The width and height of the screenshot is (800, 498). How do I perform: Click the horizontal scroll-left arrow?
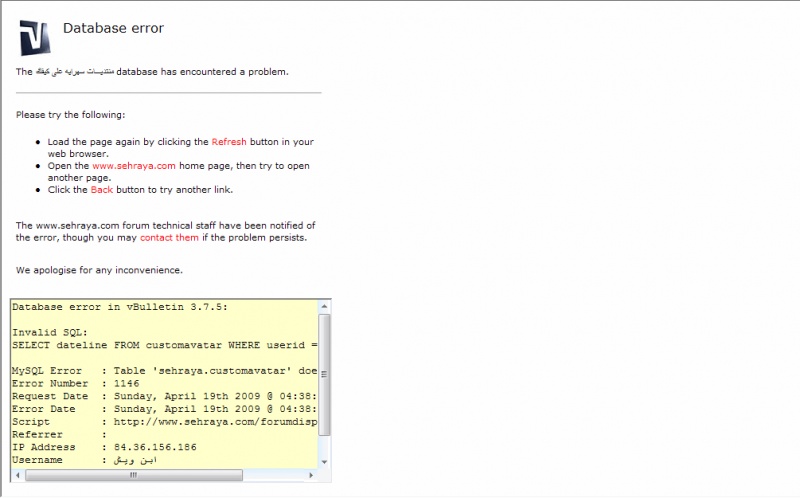click(18, 475)
